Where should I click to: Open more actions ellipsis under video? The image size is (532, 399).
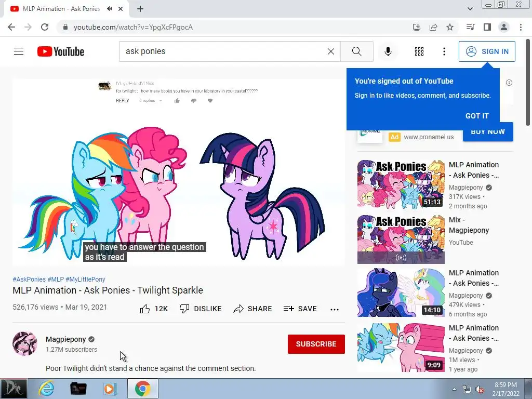[334, 310]
